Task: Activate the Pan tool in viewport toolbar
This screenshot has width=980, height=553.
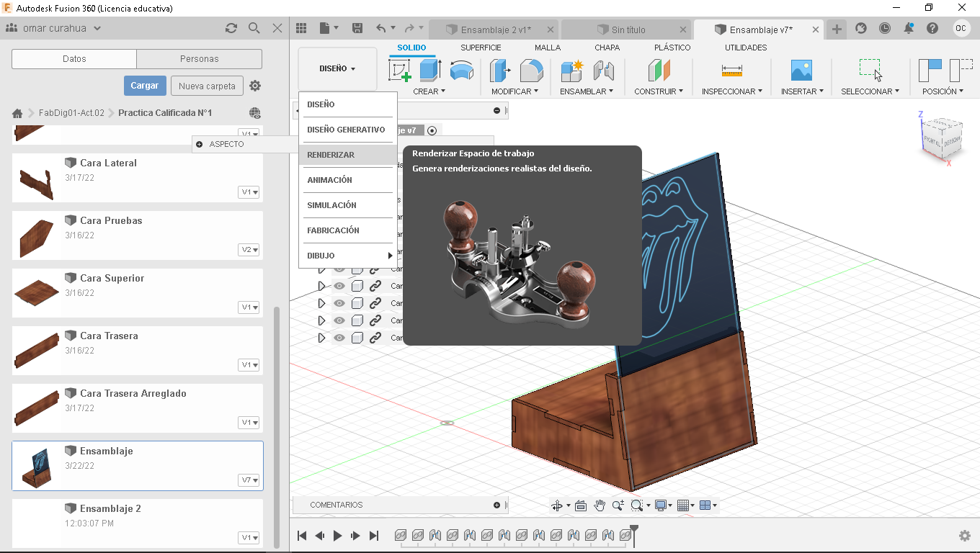Action: point(600,505)
